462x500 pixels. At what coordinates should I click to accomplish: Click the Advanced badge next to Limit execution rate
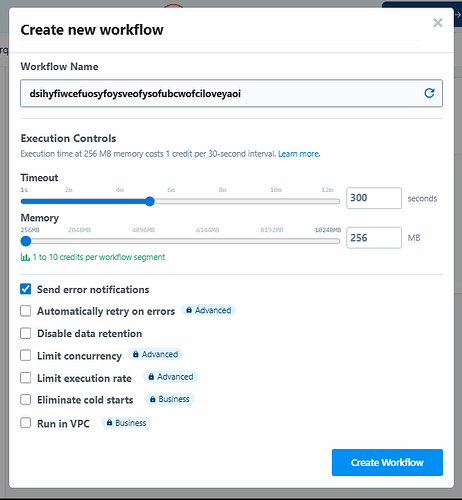(x=171, y=377)
